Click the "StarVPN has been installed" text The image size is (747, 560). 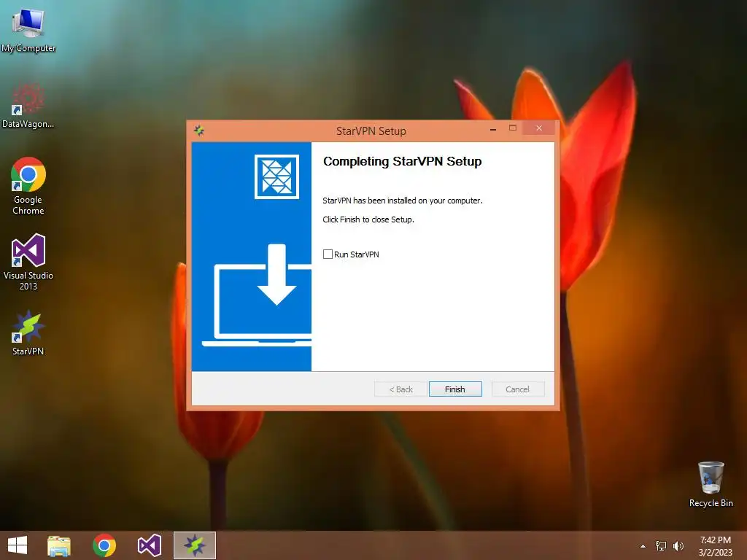click(403, 201)
